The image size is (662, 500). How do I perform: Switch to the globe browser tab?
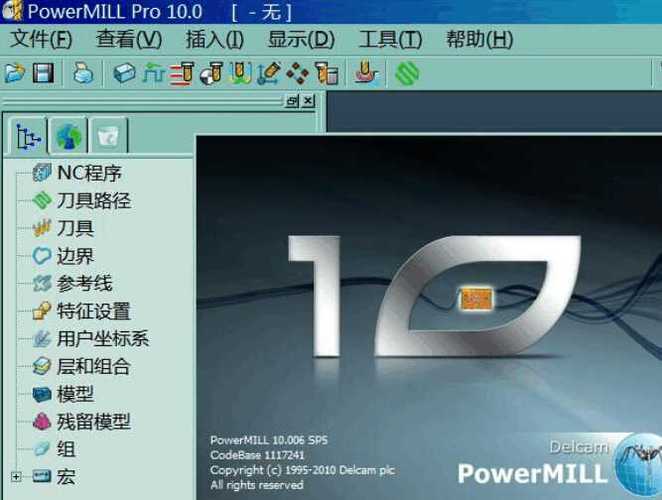coord(68,136)
